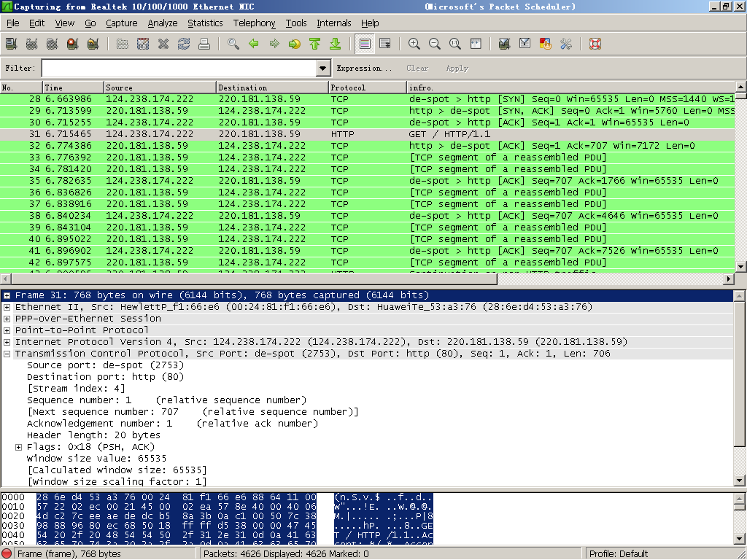Click the list capture interfaces toolbar icon
Screen dimensions: 747x560
point(12,44)
